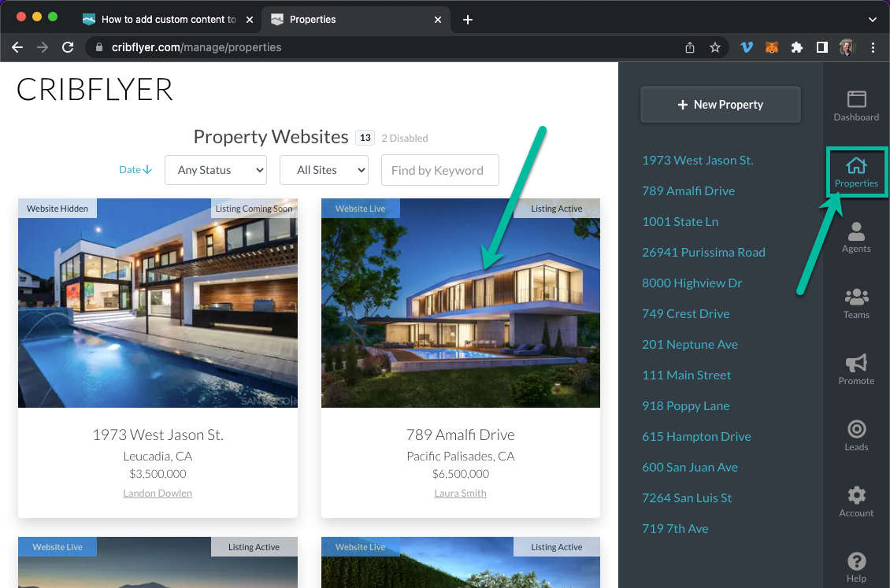View Leads from the sidebar
This screenshot has height=588, width=890.
[x=856, y=435]
